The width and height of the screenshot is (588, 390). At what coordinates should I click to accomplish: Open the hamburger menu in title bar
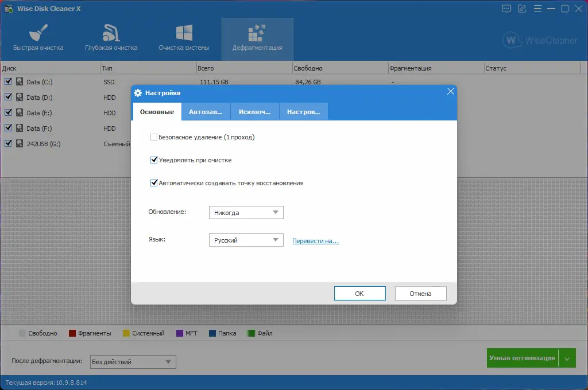(537, 9)
